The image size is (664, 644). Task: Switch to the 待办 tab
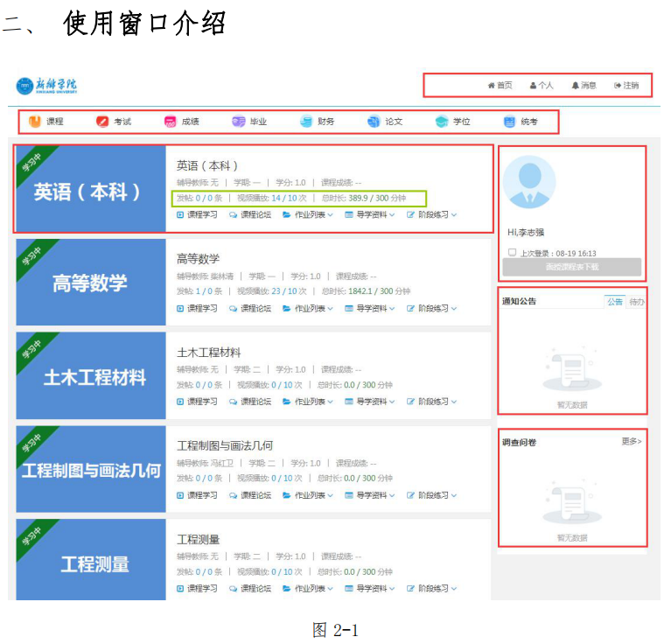[636, 302]
